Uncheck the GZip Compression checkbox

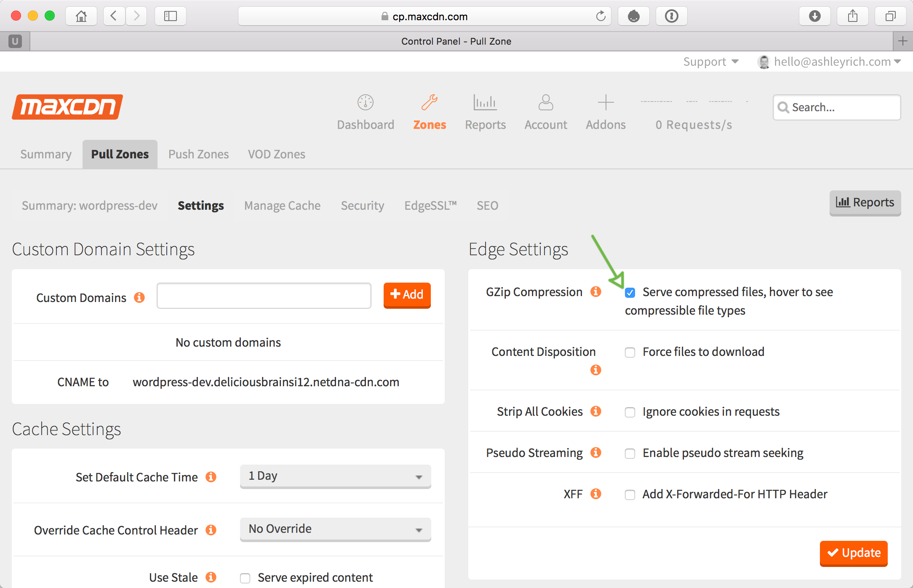pos(630,292)
